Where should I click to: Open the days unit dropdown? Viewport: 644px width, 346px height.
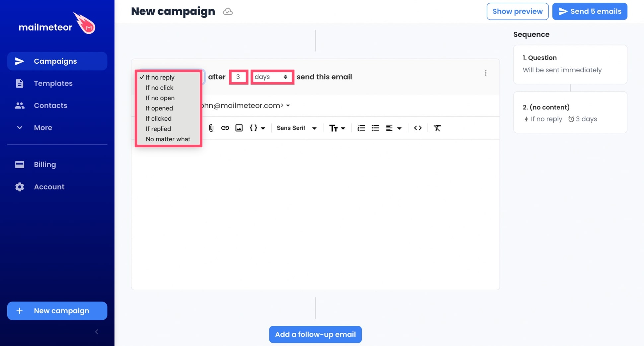(272, 77)
